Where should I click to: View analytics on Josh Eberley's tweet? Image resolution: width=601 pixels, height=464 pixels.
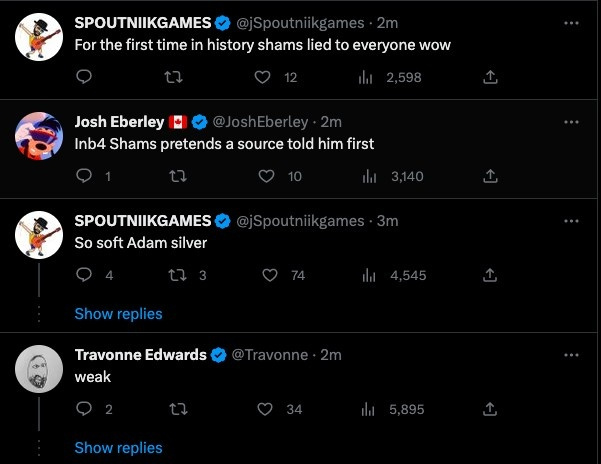[x=369, y=176]
